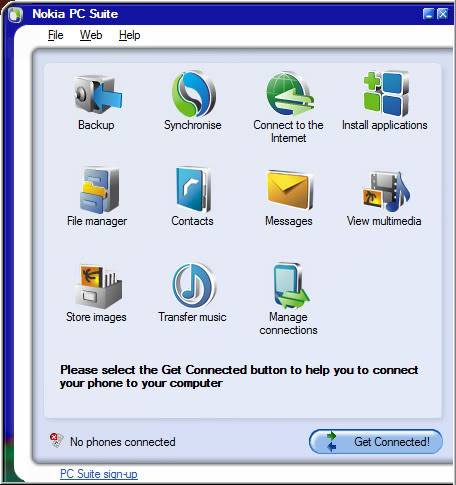
Task: Open Messages envelope icon
Action: click(x=289, y=190)
